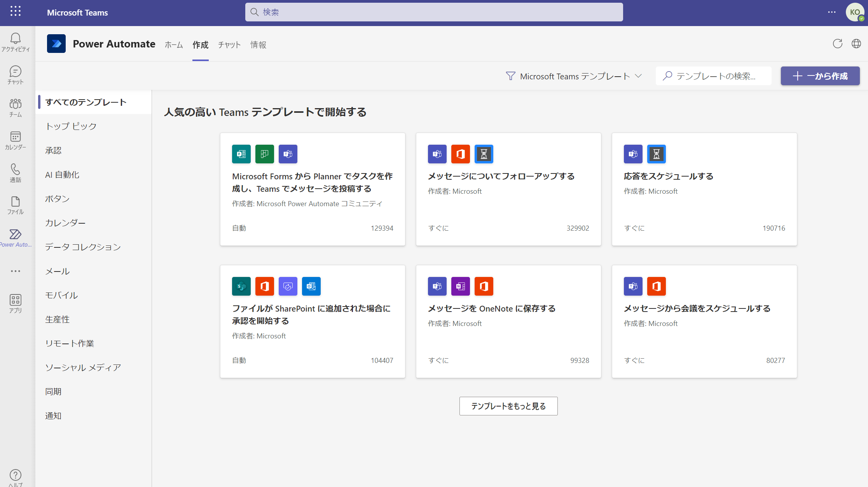The height and width of the screenshot is (487, 868).
Task: Select リモート作業 category
Action: 94,343
